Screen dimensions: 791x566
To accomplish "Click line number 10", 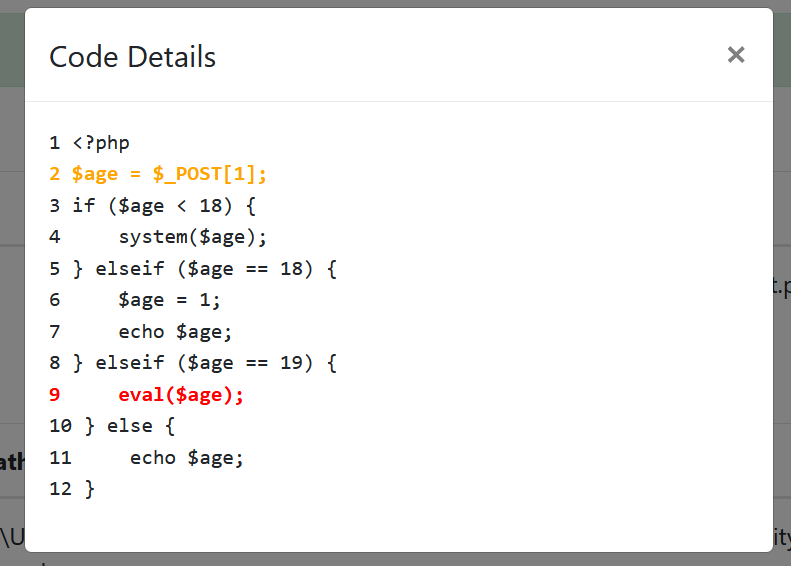I will click(x=60, y=426).
